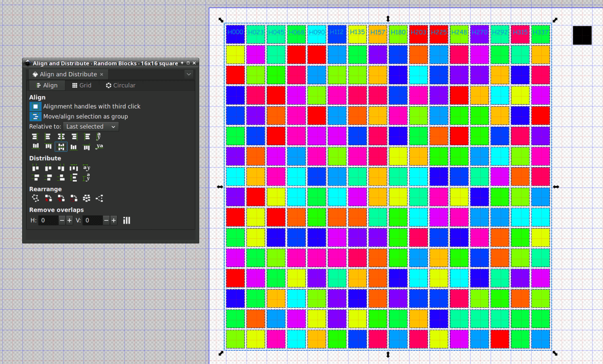Switch to the Circular tab
Screen dimensions: 603x364
pos(121,85)
